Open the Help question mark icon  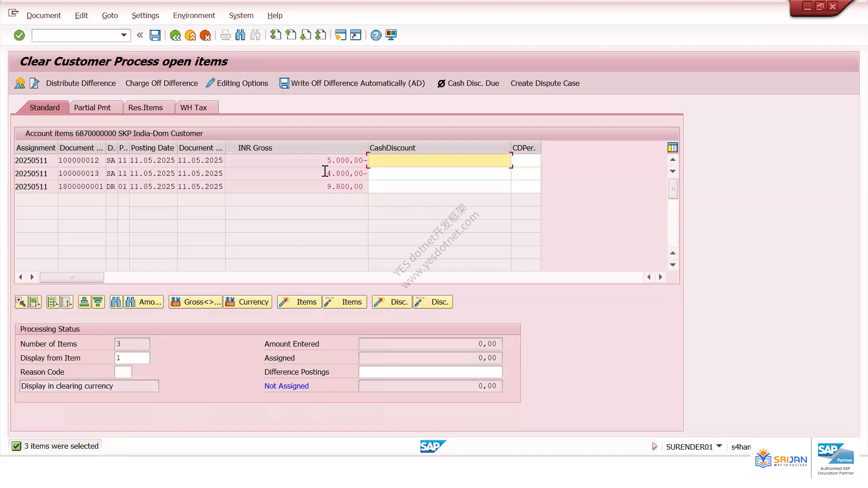pyautogui.click(x=376, y=35)
